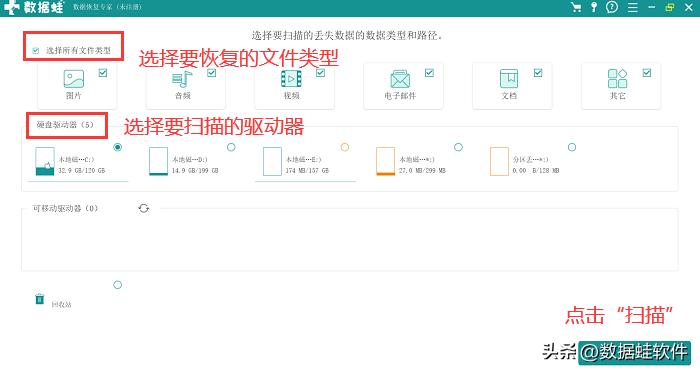Click the 数据蛙 logo in title bar
This screenshot has width=700, height=372.
33,7
